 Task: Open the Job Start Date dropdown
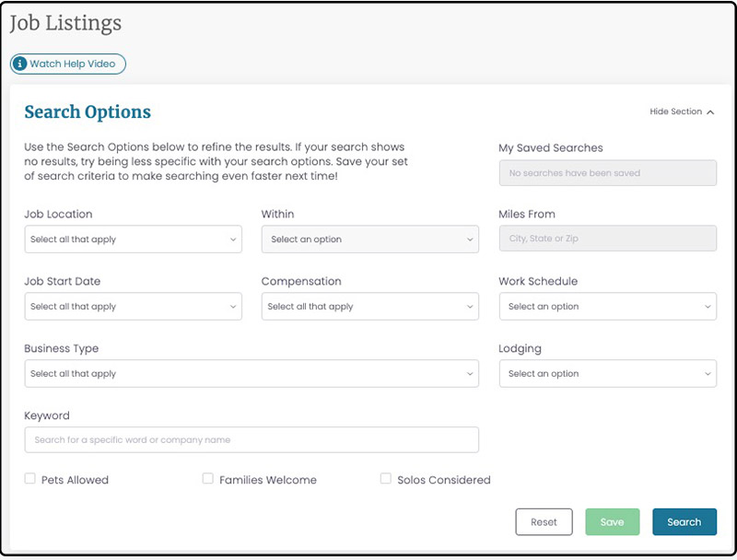(133, 306)
